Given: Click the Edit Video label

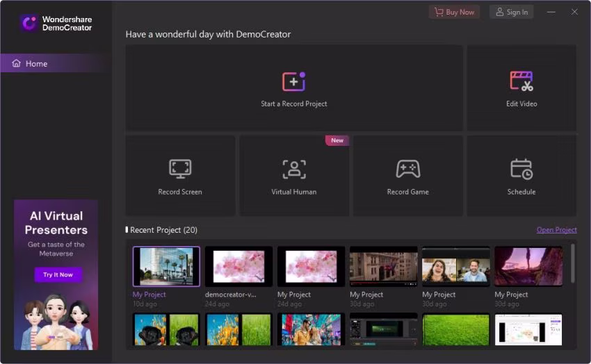Looking at the screenshot, I should coord(521,104).
